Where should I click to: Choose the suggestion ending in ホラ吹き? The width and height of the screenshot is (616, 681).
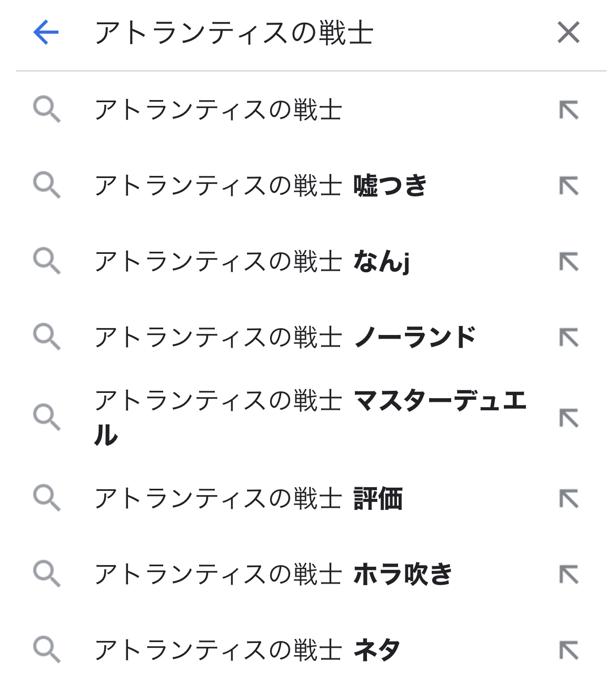pyautogui.click(x=273, y=574)
